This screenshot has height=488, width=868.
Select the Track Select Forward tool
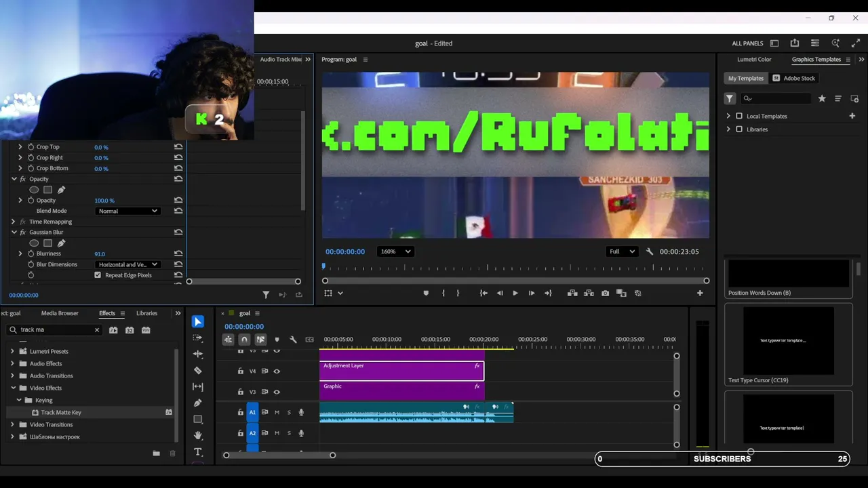tap(198, 338)
